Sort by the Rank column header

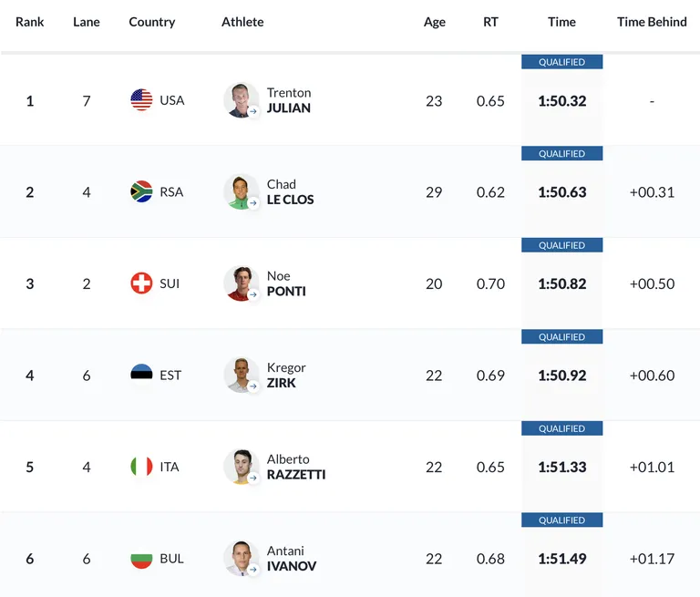[29, 22]
